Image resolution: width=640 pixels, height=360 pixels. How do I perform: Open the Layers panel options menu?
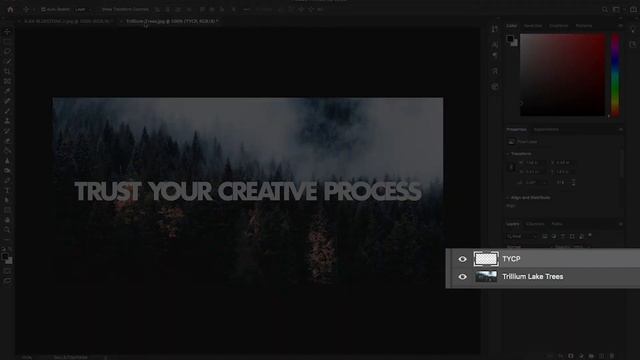pos(620,224)
